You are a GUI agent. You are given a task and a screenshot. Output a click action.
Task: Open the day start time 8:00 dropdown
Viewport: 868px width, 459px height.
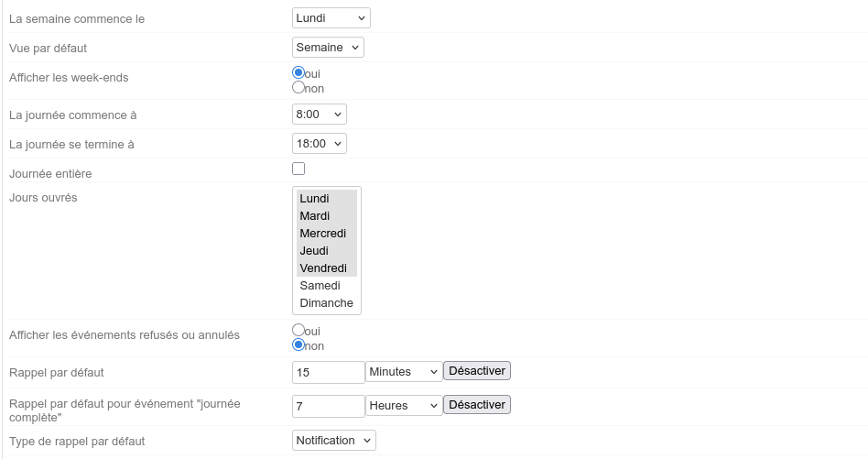coord(319,115)
